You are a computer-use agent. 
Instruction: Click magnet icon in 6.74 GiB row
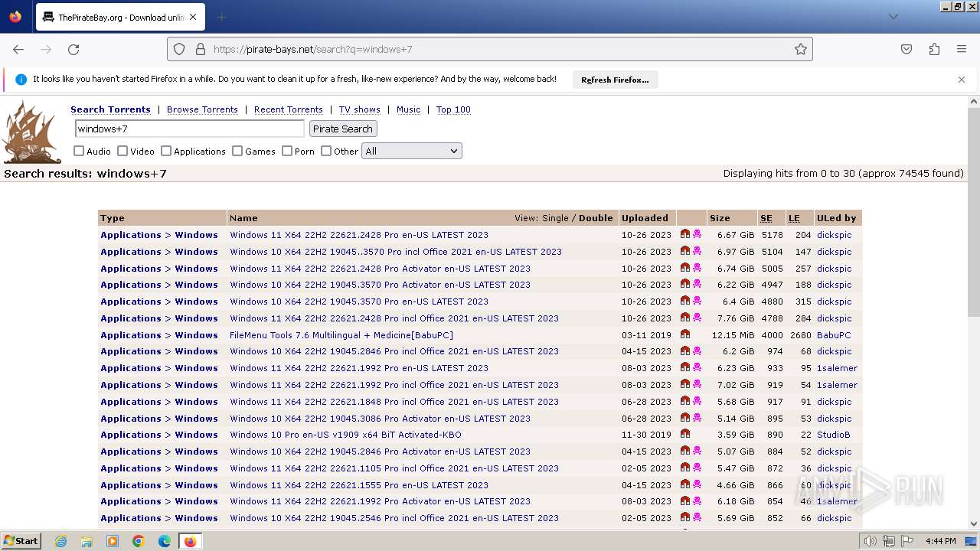pos(685,268)
